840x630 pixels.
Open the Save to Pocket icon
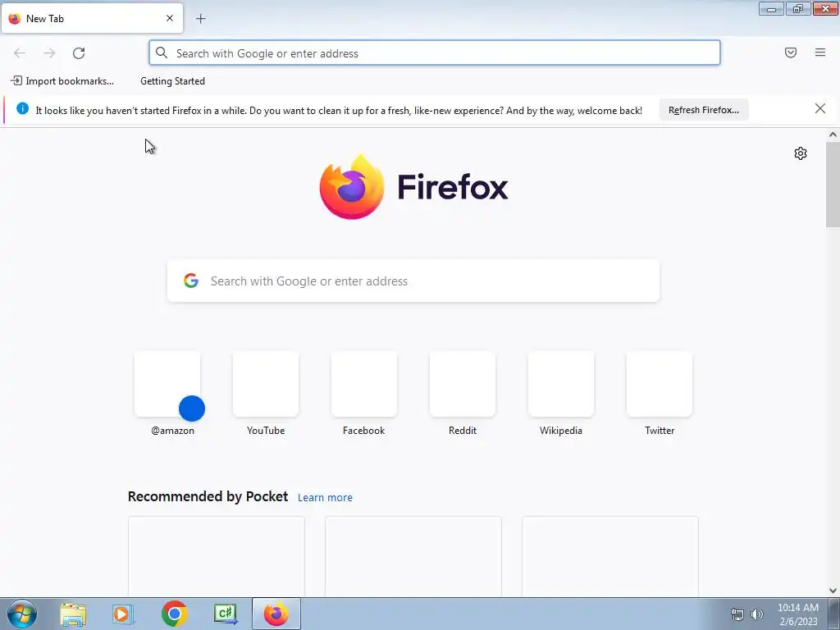coord(791,52)
